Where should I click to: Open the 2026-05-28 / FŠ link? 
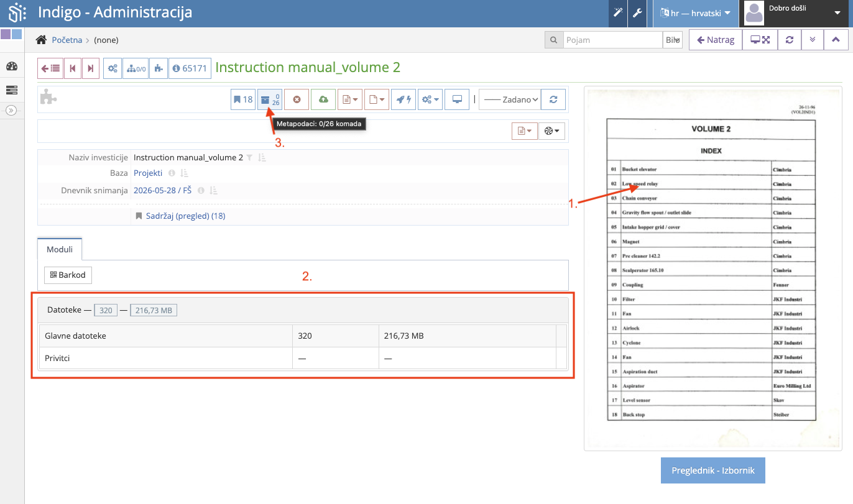pyautogui.click(x=162, y=191)
